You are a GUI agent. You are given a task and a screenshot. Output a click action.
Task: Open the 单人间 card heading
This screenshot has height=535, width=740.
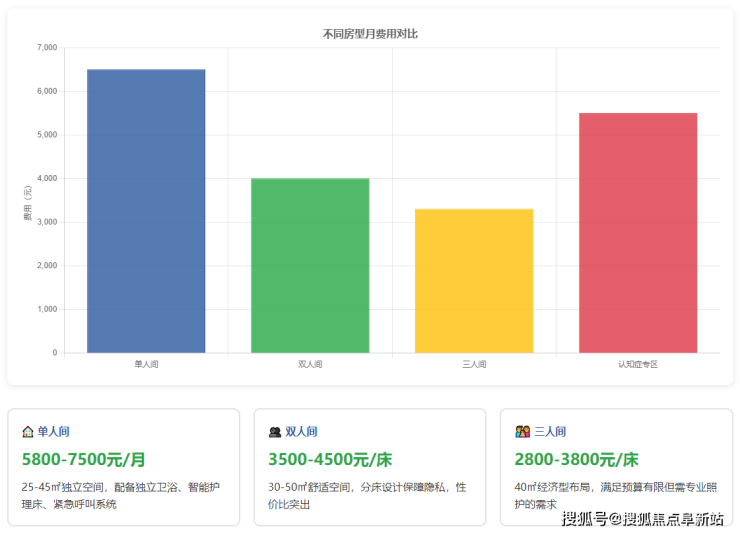click(53, 432)
